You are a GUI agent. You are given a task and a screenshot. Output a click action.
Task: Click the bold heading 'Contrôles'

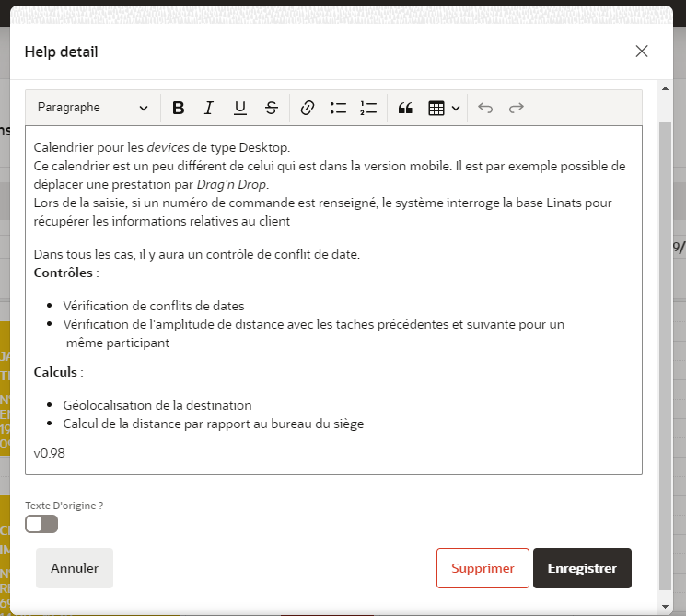pos(63,273)
